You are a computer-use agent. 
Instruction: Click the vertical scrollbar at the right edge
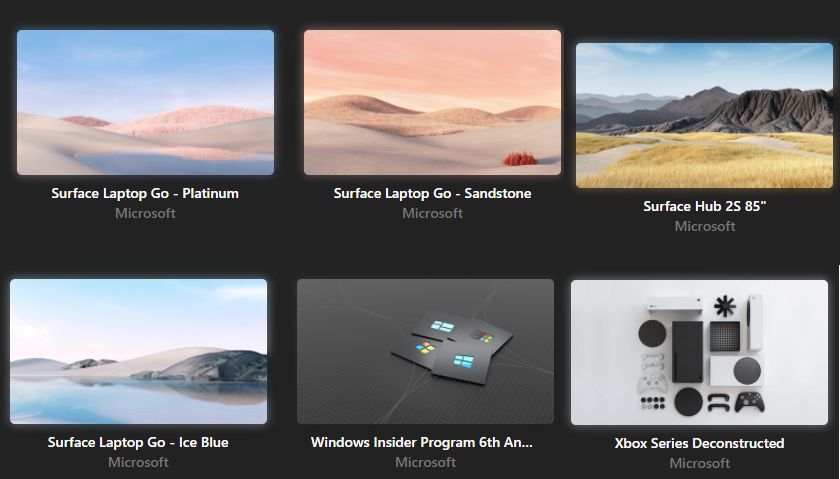(x=838, y=372)
